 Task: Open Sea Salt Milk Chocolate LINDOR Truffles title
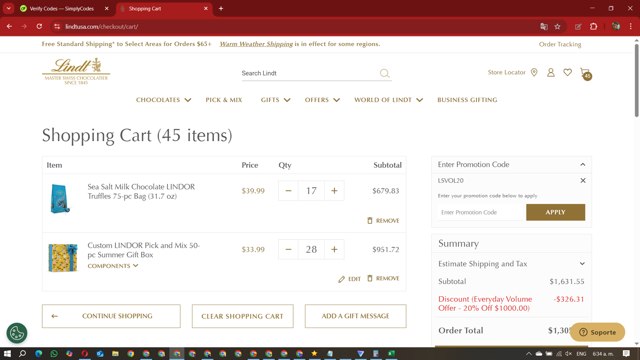click(x=141, y=191)
